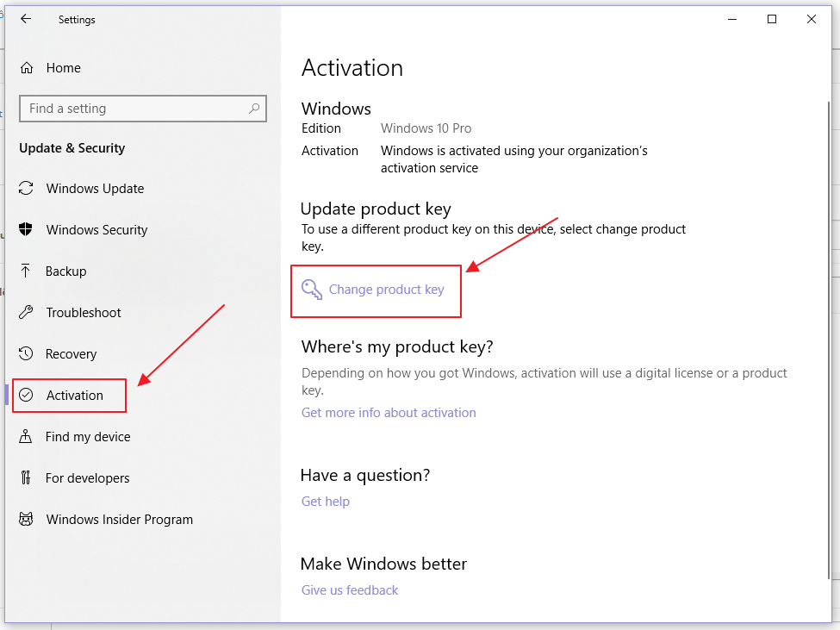This screenshot has height=630, width=840.
Task: Open Get help link
Action: [325, 501]
